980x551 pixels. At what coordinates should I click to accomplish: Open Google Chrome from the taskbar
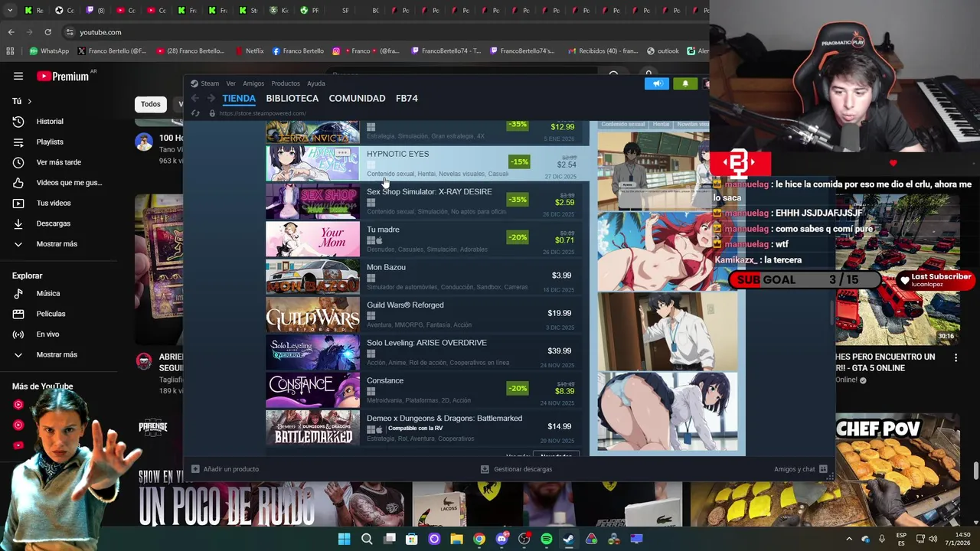pos(479,539)
